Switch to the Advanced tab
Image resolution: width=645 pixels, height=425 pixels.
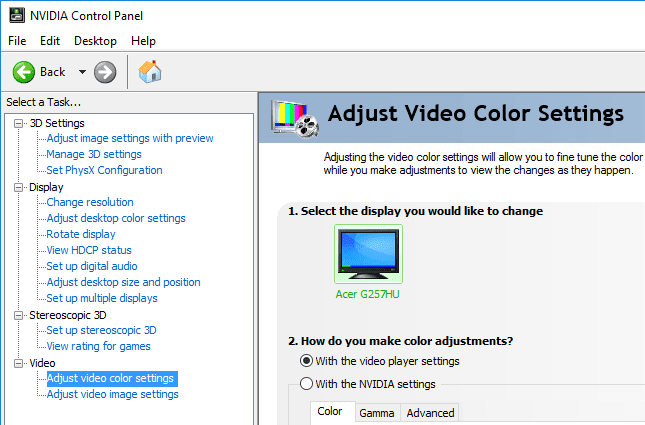click(x=430, y=413)
